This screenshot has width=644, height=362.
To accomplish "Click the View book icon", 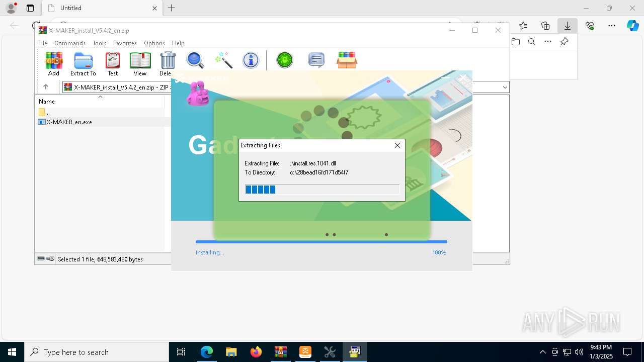I will (140, 64).
